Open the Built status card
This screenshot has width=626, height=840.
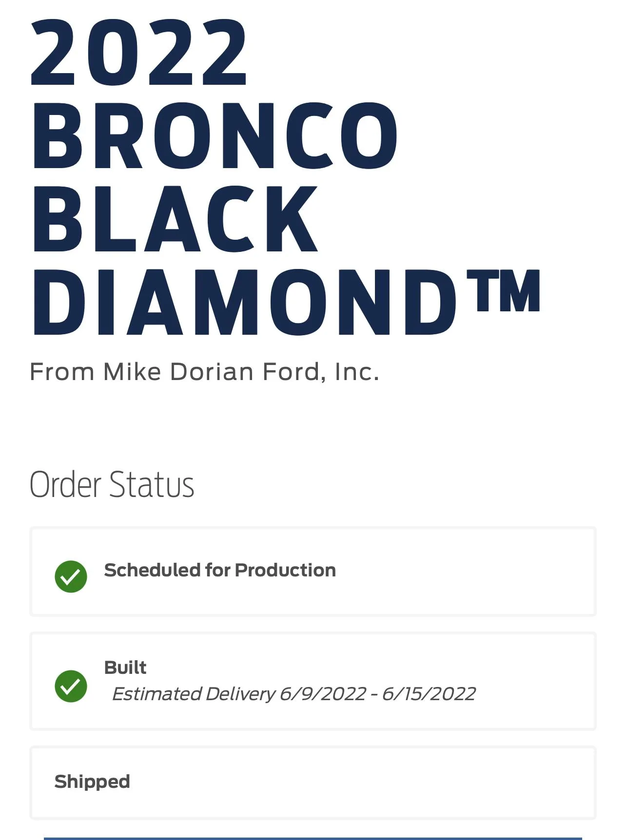(313, 681)
